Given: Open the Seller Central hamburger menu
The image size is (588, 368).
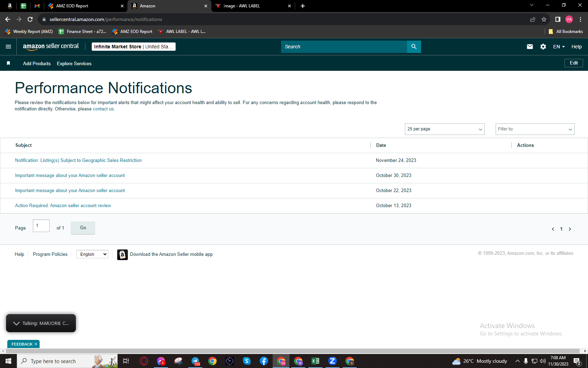Looking at the screenshot, I should tap(8, 47).
